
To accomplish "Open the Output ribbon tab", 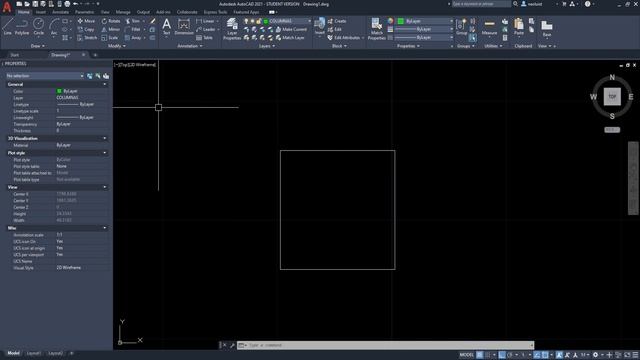I will pos(143,12).
